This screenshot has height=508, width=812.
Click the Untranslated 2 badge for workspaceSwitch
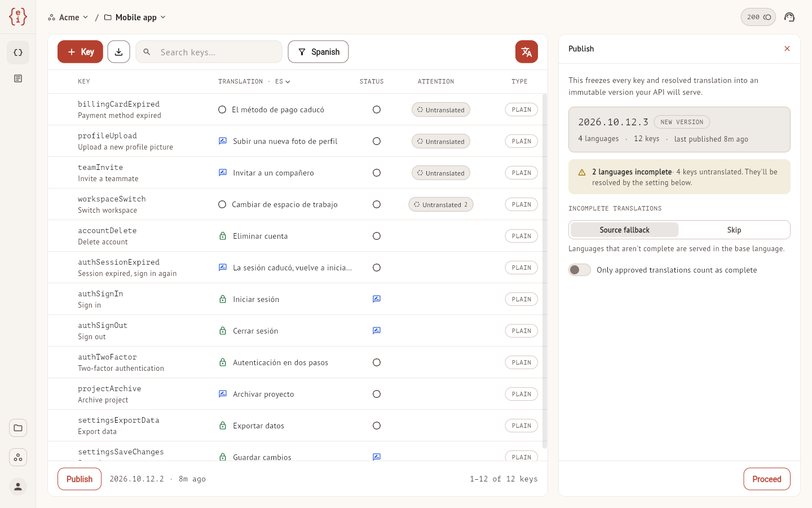441,204
